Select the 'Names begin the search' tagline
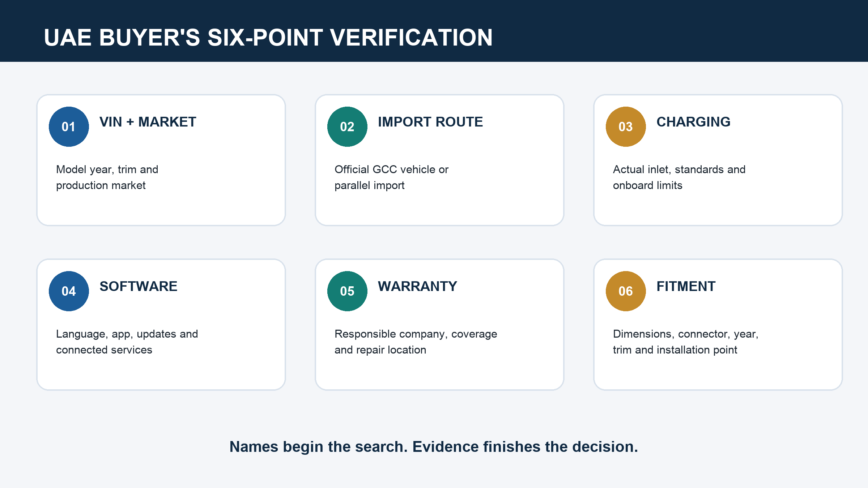 (434, 447)
